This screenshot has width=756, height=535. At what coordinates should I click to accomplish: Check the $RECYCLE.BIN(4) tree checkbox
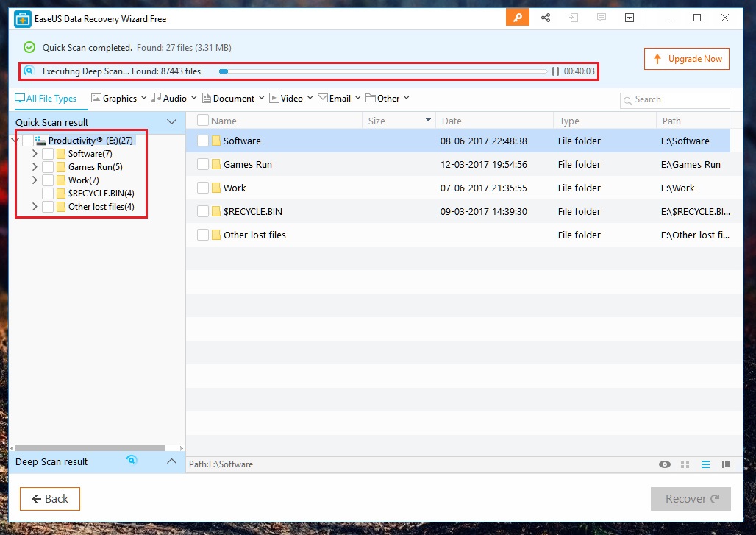48,194
